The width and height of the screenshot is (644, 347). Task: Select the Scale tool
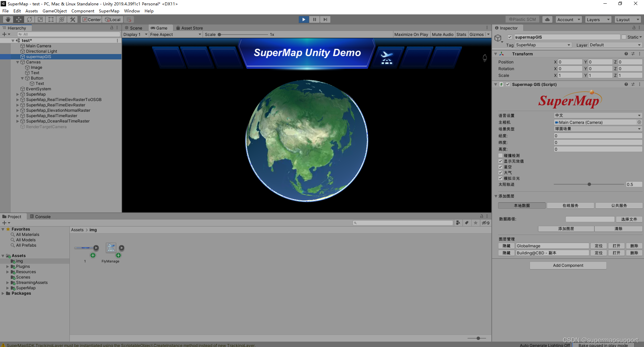tap(40, 19)
